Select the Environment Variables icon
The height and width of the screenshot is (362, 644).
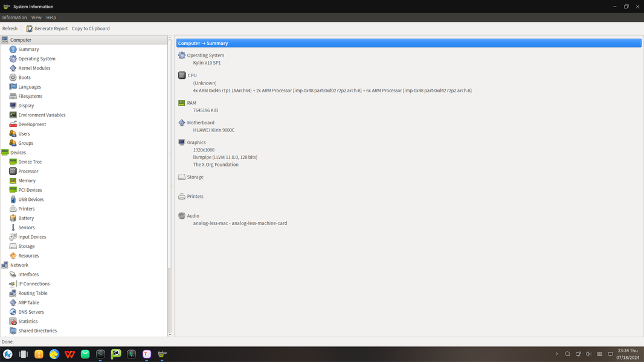pos(13,115)
